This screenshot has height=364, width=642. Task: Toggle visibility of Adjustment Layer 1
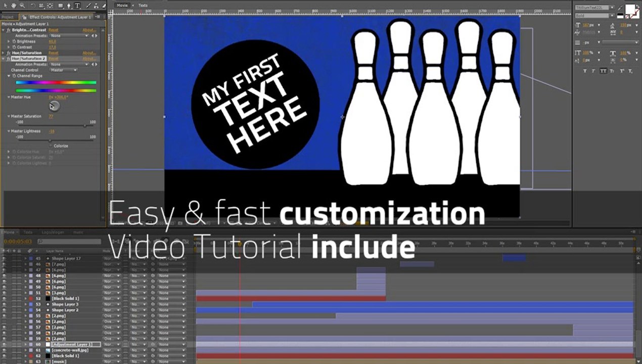4,344
